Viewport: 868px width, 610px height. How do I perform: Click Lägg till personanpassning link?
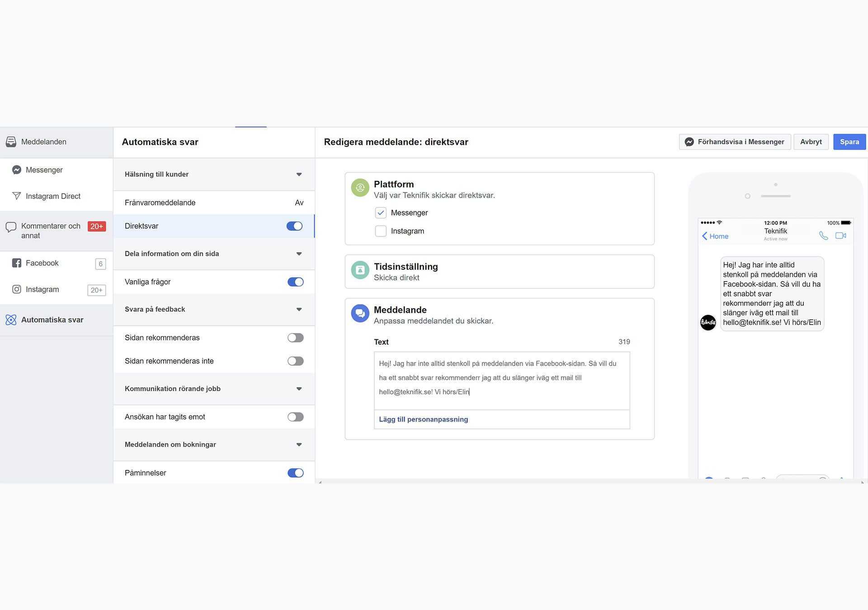423,419
